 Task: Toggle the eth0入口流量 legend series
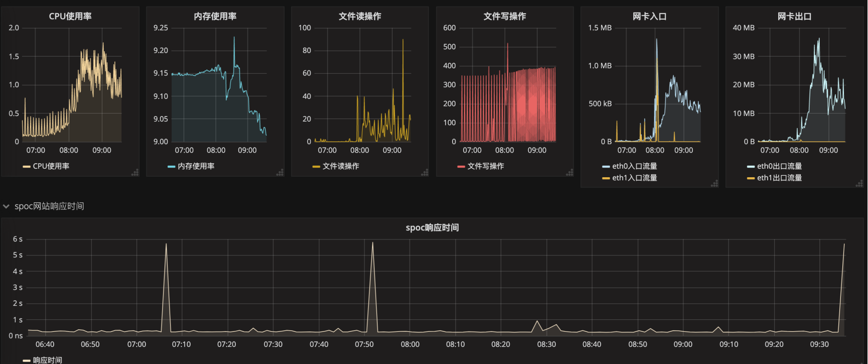635,166
